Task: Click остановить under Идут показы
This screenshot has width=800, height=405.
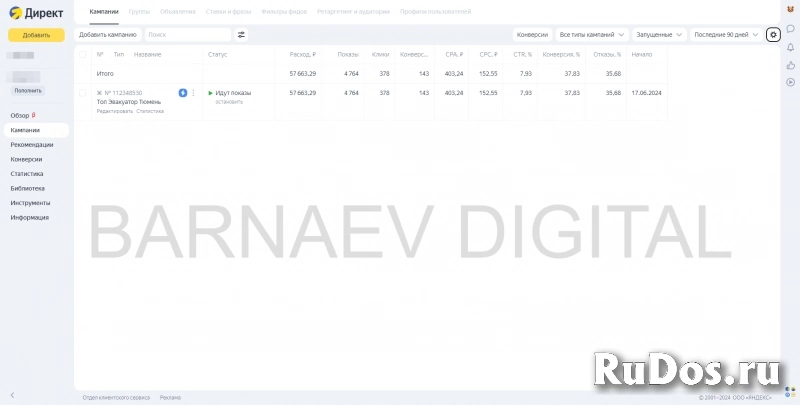Action: pyautogui.click(x=229, y=102)
